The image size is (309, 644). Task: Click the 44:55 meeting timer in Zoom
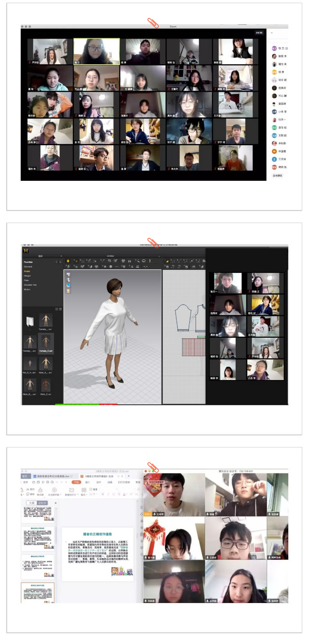click(x=259, y=33)
